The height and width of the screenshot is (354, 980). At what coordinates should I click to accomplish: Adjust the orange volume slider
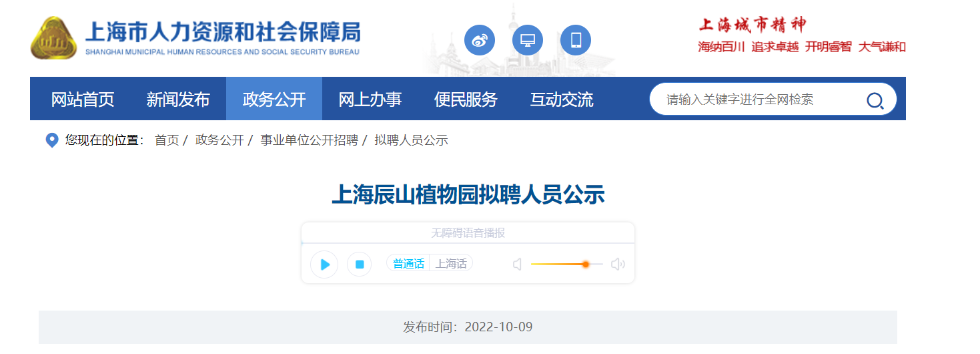[585, 264]
